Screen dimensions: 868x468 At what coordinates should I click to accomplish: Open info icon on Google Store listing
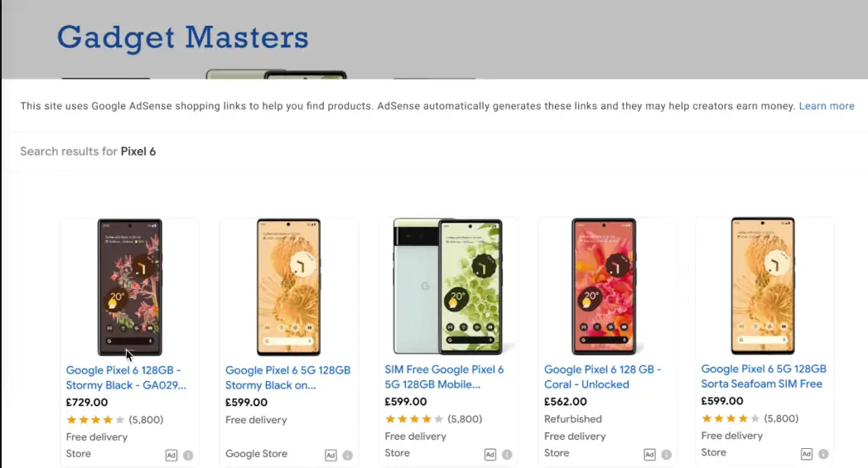point(348,456)
